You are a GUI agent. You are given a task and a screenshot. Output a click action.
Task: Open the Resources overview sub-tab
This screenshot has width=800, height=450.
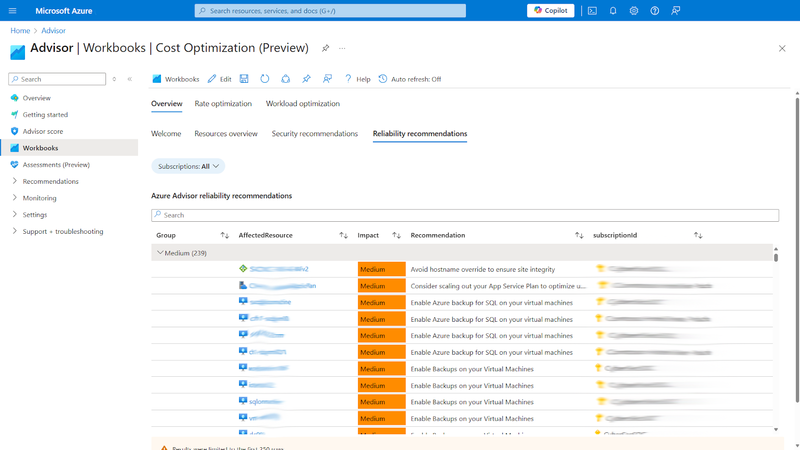(x=226, y=134)
